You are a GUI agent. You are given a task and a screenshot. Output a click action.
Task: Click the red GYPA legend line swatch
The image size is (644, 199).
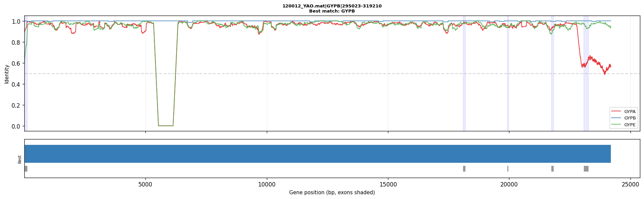coord(616,111)
